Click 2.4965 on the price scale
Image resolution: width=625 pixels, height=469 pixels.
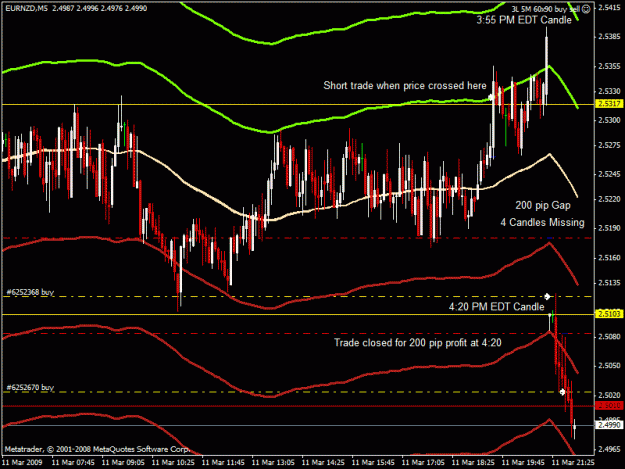click(x=609, y=449)
